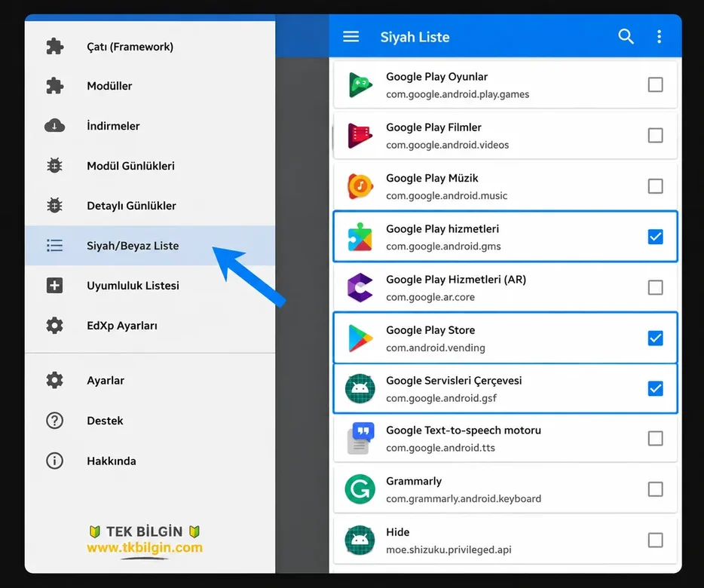The image size is (704, 588).
Task: Tap the Google Play Store app icon
Action: (360, 338)
